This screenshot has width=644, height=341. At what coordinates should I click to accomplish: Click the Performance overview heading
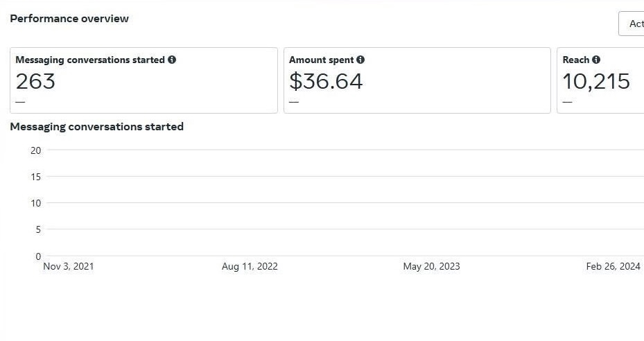[69, 19]
